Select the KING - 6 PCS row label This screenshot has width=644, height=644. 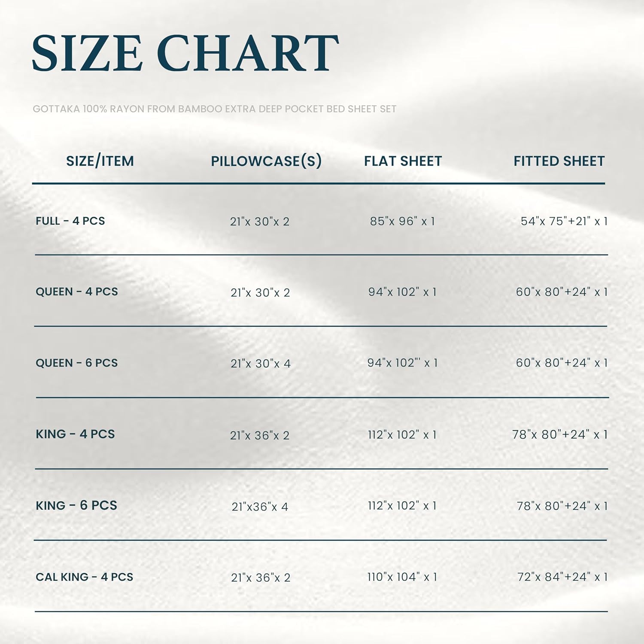pyautogui.click(x=76, y=505)
